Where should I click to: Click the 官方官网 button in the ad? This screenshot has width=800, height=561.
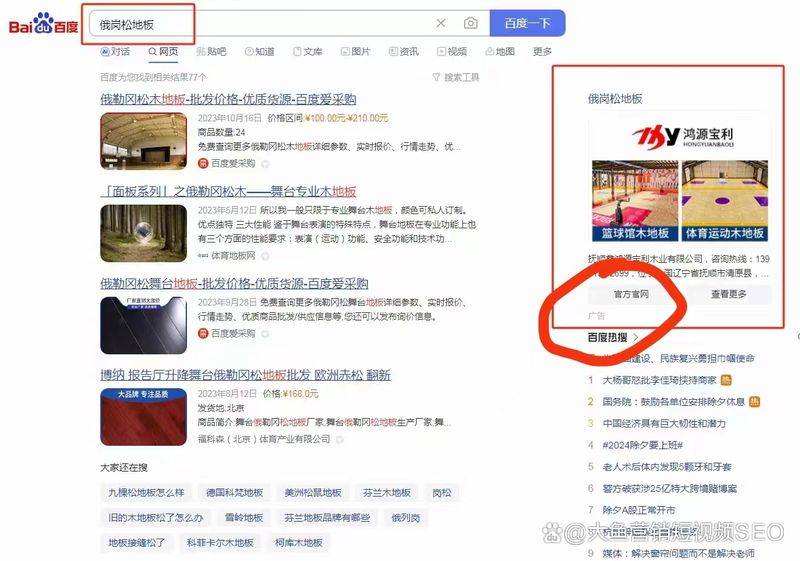pyautogui.click(x=631, y=294)
